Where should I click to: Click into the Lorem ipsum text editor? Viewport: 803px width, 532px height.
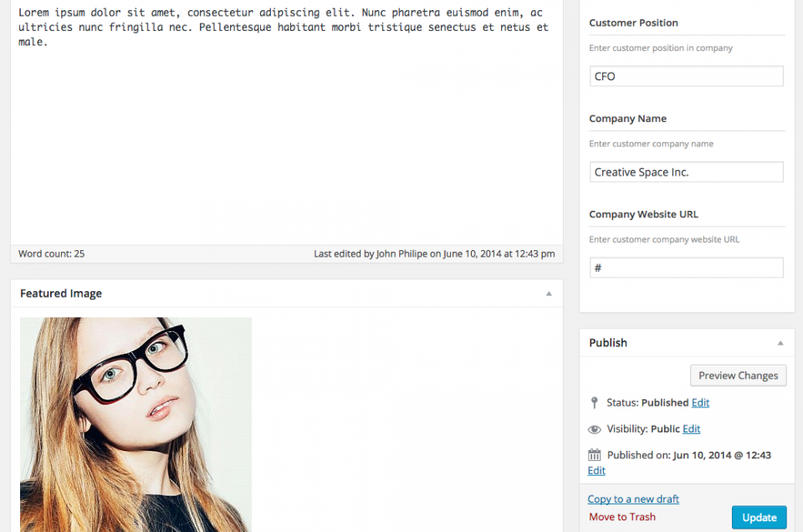[x=287, y=123]
